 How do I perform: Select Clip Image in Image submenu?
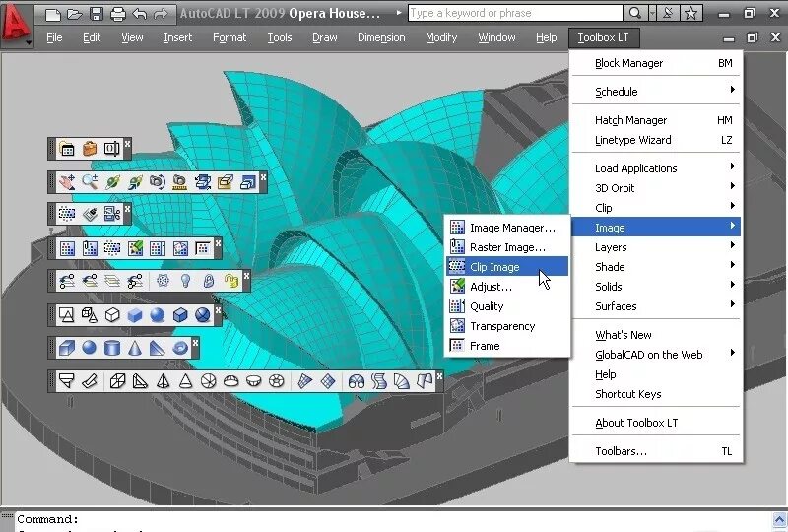pyautogui.click(x=507, y=267)
